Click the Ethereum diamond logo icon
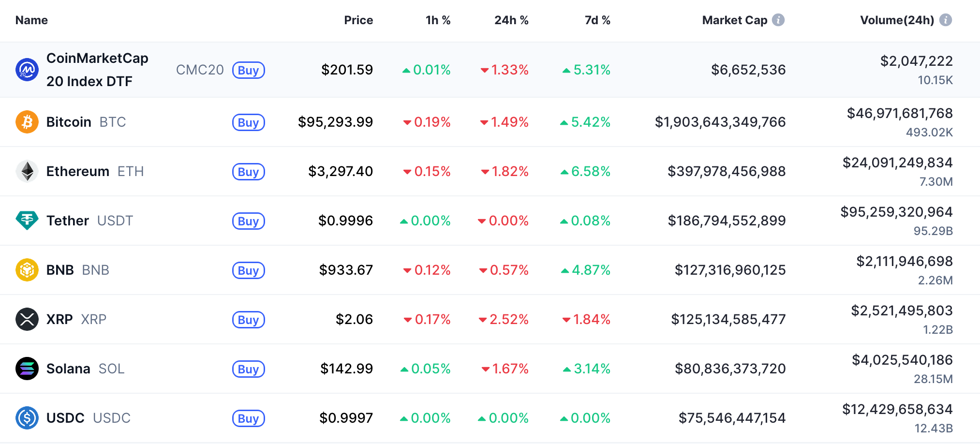The image size is (980, 444). (27, 171)
